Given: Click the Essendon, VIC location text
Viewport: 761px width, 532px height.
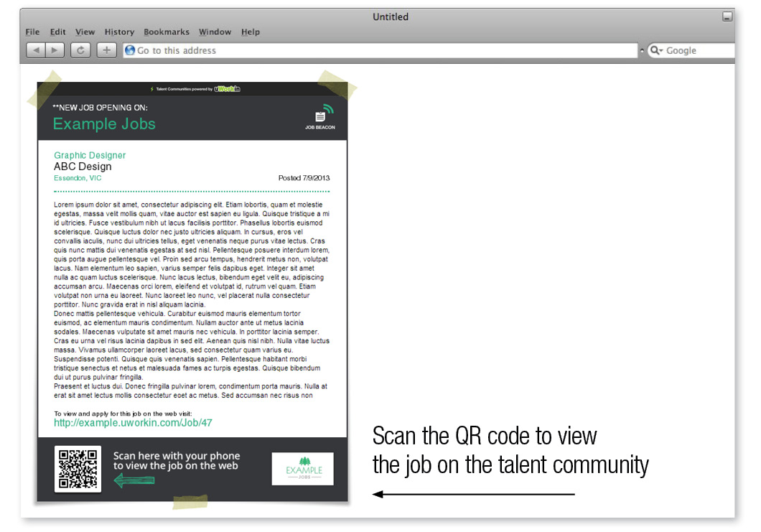Looking at the screenshot, I should [x=78, y=178].
